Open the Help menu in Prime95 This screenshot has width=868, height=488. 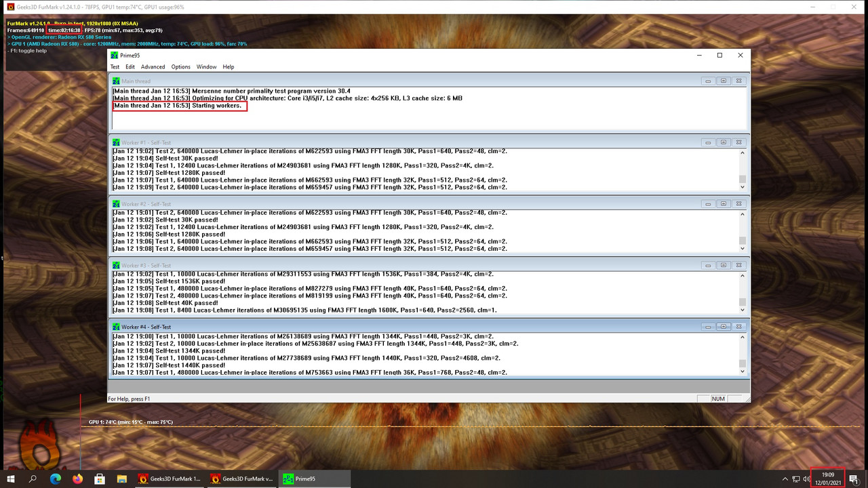point(229,67)
